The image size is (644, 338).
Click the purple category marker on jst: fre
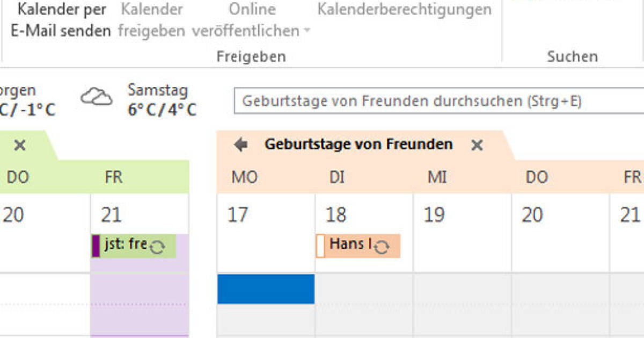click(96, 246)
